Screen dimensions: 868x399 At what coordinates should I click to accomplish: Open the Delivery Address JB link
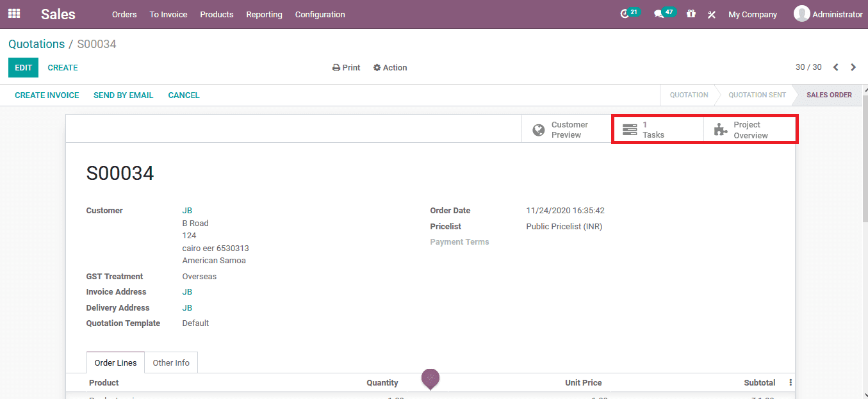187,307
